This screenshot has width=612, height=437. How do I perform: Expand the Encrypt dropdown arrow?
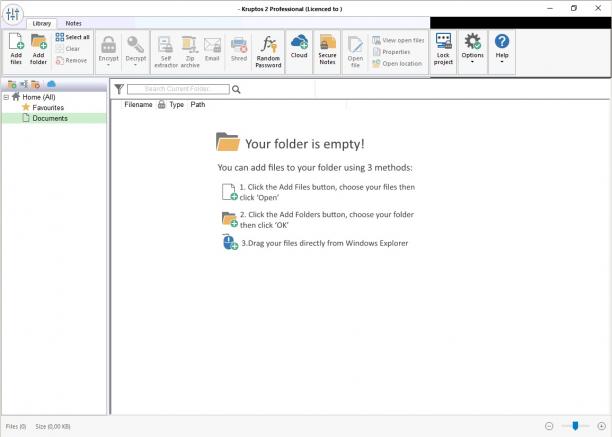click(x=109, y=65)
